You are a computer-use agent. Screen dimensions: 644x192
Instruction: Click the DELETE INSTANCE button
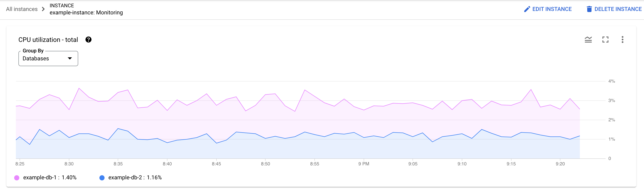tap(614, 9)
